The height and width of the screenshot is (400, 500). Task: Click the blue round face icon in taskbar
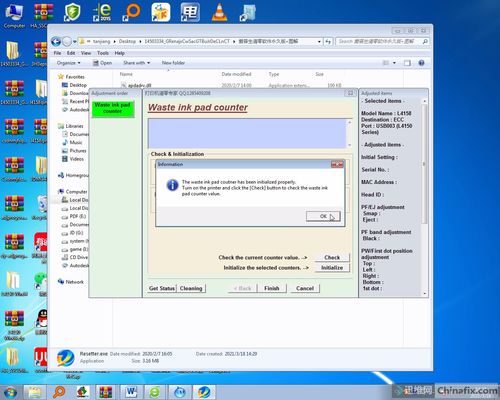(179, 392)
